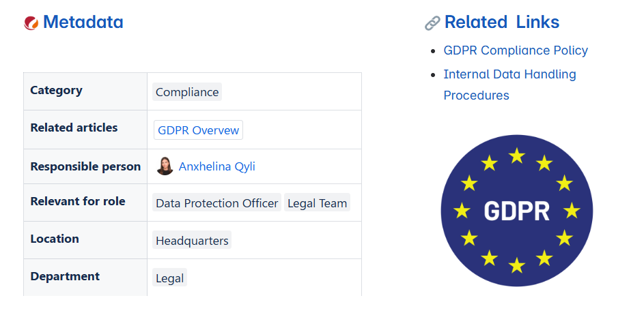This screenshot has height=328, width=644.
Task: Click the Responsible person row label
Action: point(85,166)
